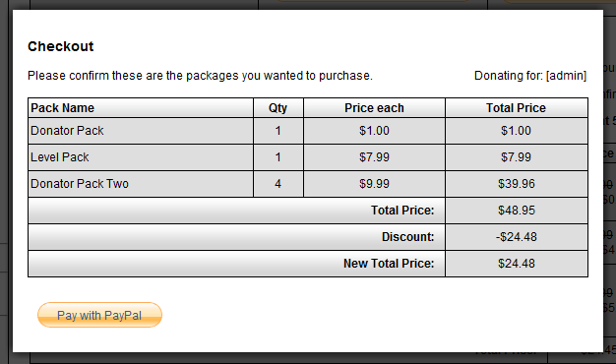The height and width of the screenshot is (364, 616).
Task: Click the Price each column header
Action: pos(374,108)
